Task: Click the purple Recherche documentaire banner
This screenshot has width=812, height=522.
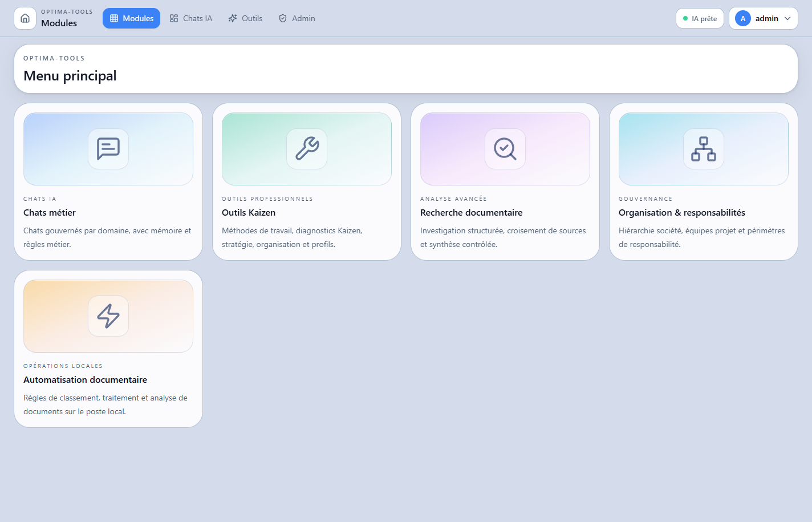Action: click(505, 149)
